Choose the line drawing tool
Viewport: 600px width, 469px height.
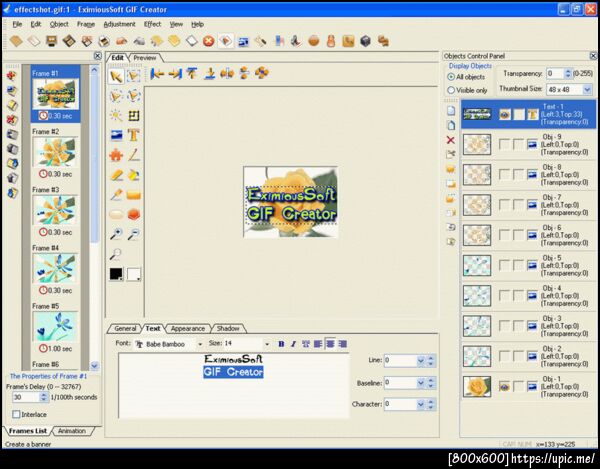click(134, 155)
